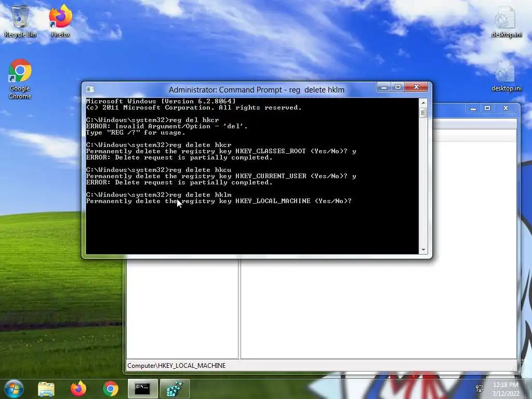The width and height of the screenshot is (532, 399).
Task: Open the Command Prompt system menu icon
Action: (x=90, y=89)
